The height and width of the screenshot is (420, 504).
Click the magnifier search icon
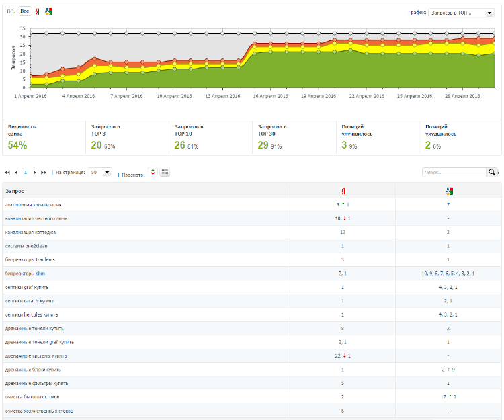pos(493,173)
